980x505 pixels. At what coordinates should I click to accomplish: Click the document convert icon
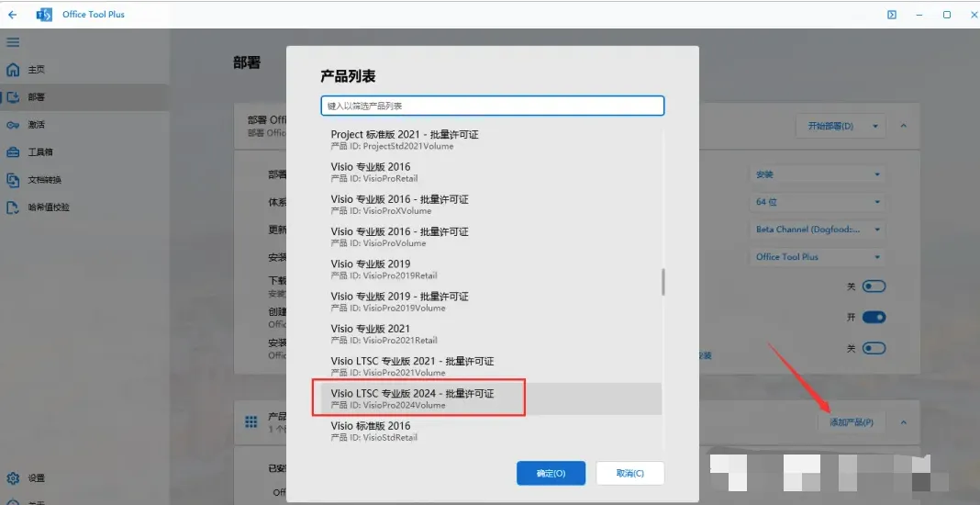(x=13, y=180)
